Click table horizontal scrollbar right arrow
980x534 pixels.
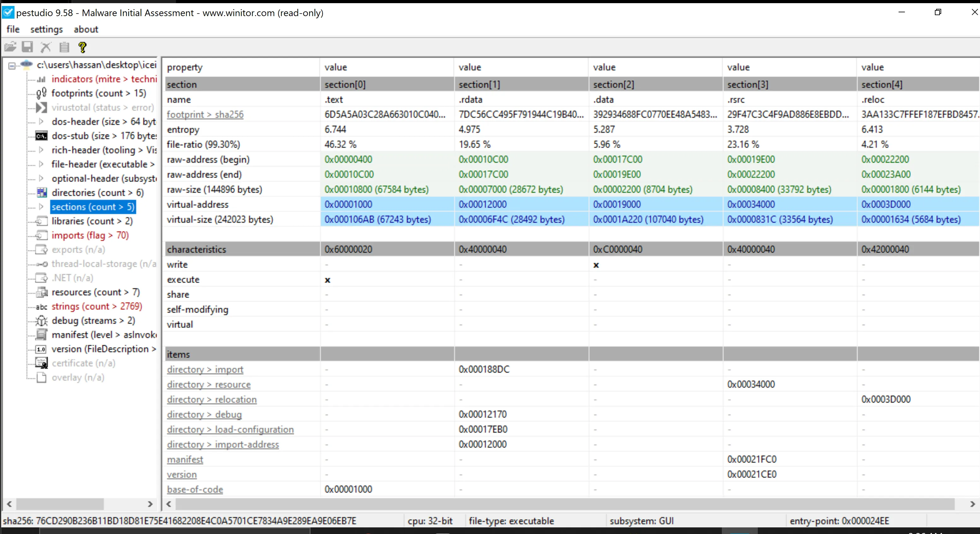(x=972, y=504)
